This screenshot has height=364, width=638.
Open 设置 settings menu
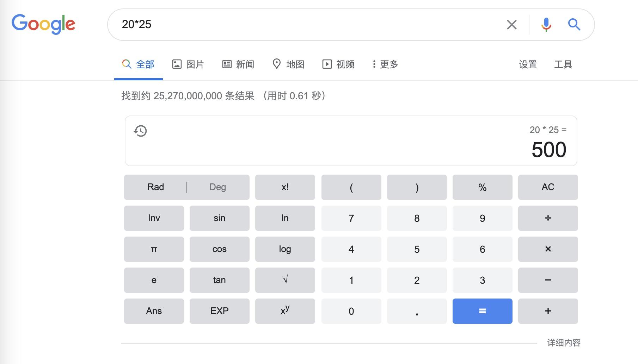click(x=528, y=64)
